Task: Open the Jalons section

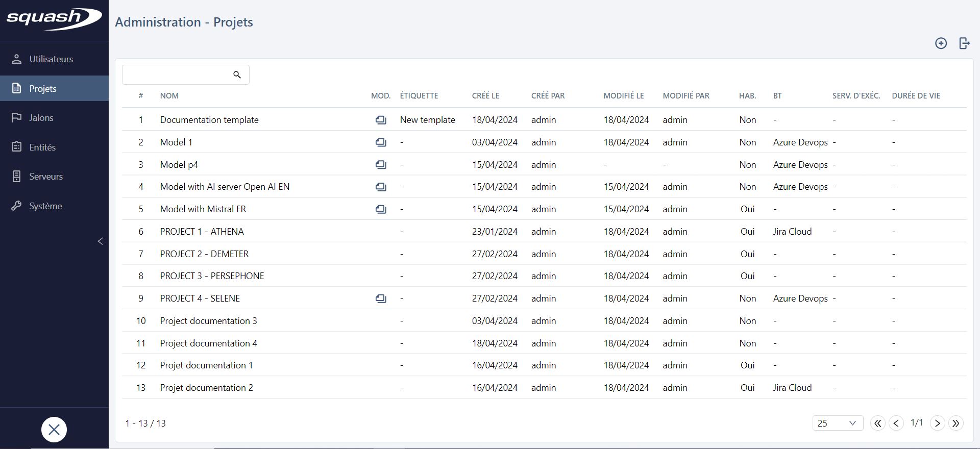Action: click(x=41, y=118)
